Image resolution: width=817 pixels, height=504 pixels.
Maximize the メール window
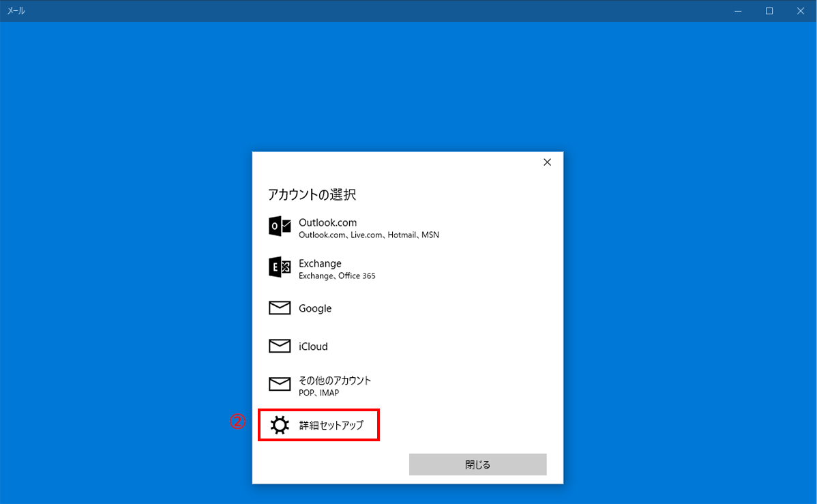(769, 11)
